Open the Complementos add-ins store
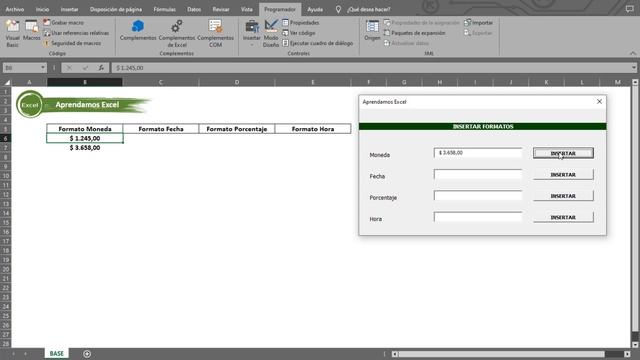 point(138,31)
